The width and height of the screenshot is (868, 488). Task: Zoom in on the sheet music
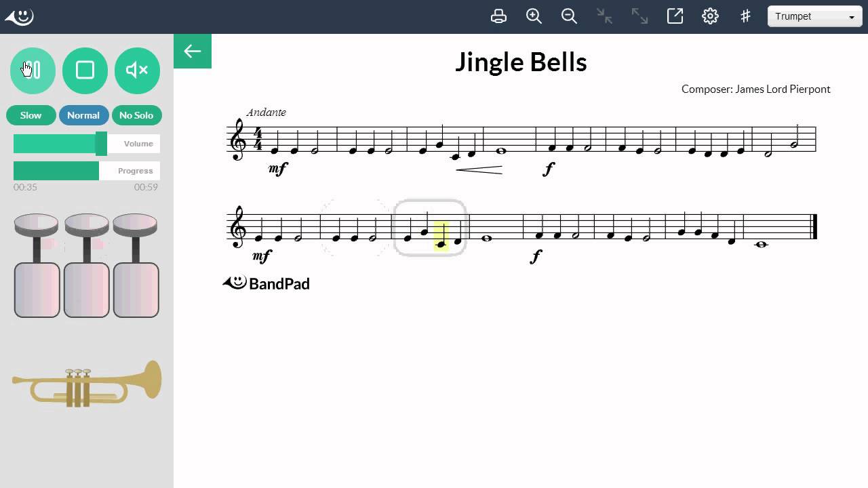coord(534,16)
